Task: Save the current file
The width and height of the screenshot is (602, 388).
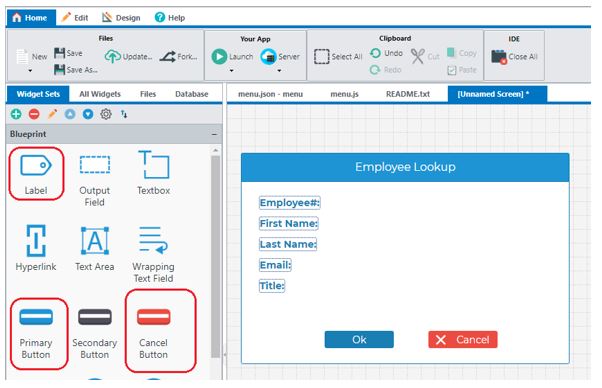Action: point(68,53)
